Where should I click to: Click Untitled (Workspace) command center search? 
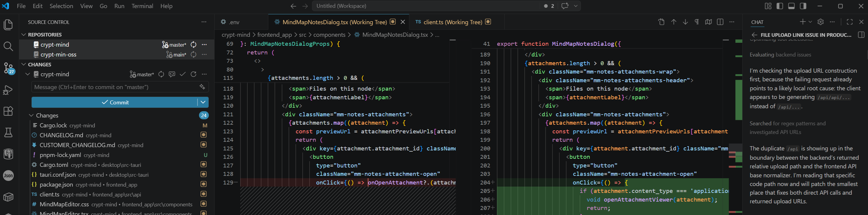[425, 6]
